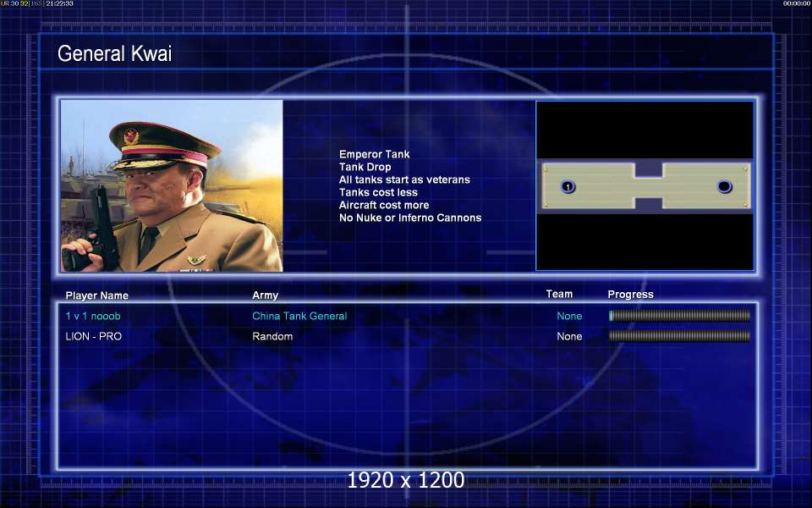
Task: Click team 'None' for 1 v 1 nooob
Action: pyautogui.click(x=569, y=316)
